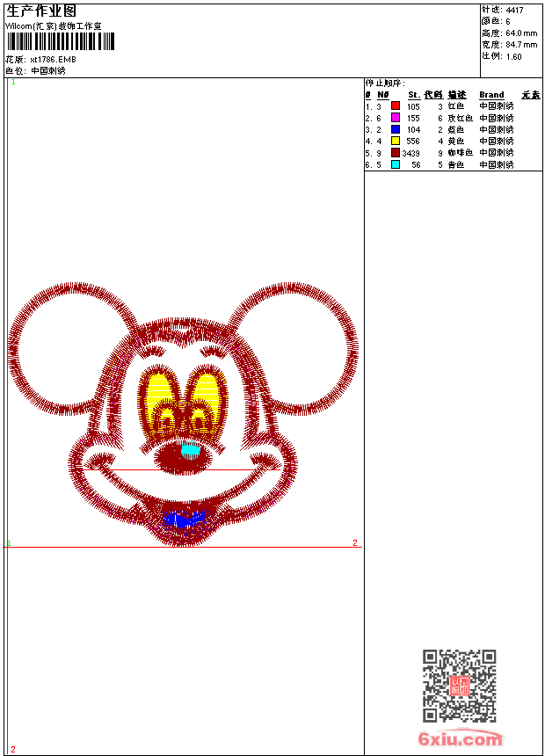545x756 pixels.
Task: Click the blue thread color swatch
Action: pyautogui.click(x=396, y=129)
